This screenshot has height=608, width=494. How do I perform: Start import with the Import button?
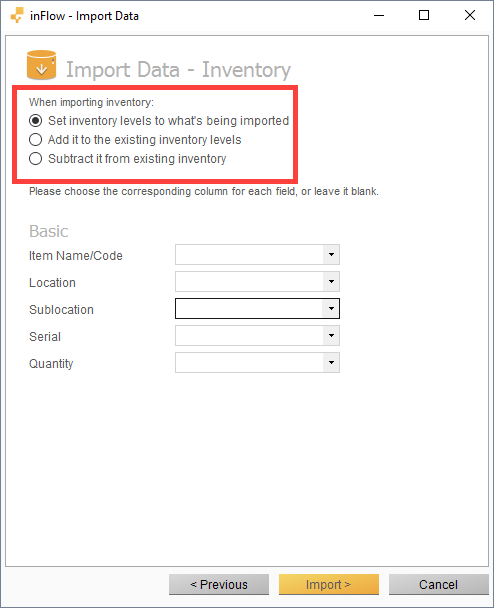click(328, 584)
